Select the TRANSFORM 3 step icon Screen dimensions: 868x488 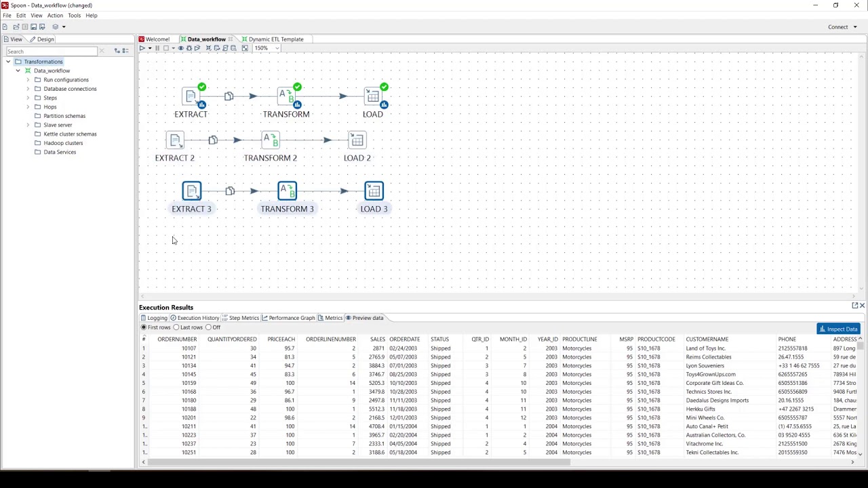click(x=287, y=191)
